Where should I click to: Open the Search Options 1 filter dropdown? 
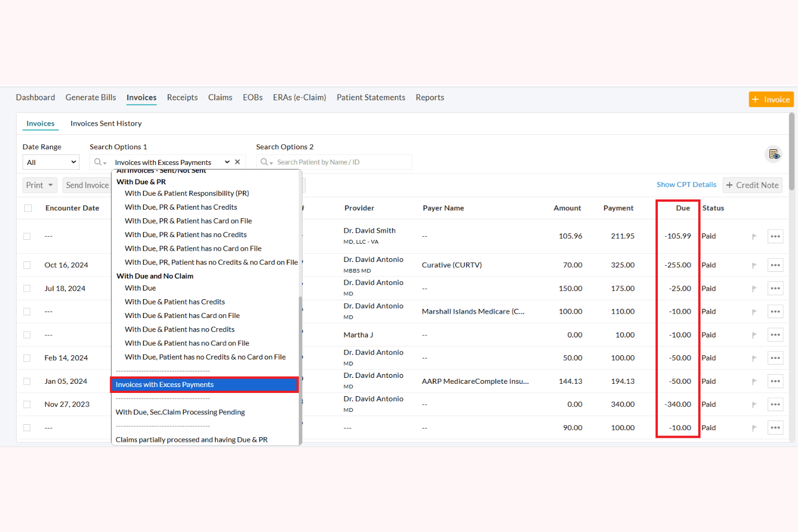click(227, 162)
